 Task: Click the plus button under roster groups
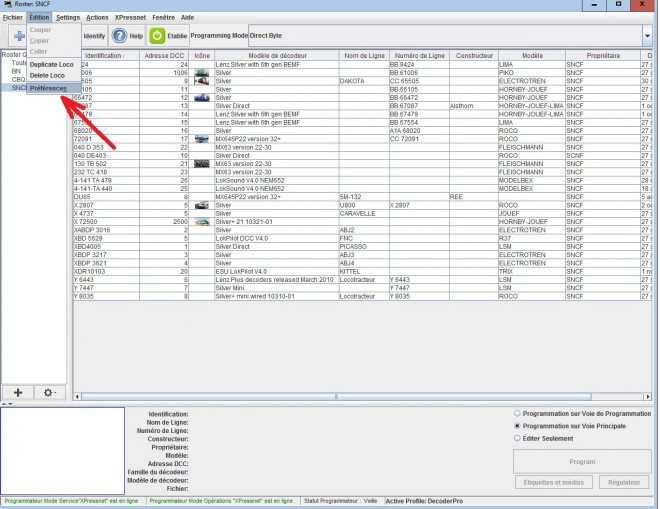[x=18, y=392]
